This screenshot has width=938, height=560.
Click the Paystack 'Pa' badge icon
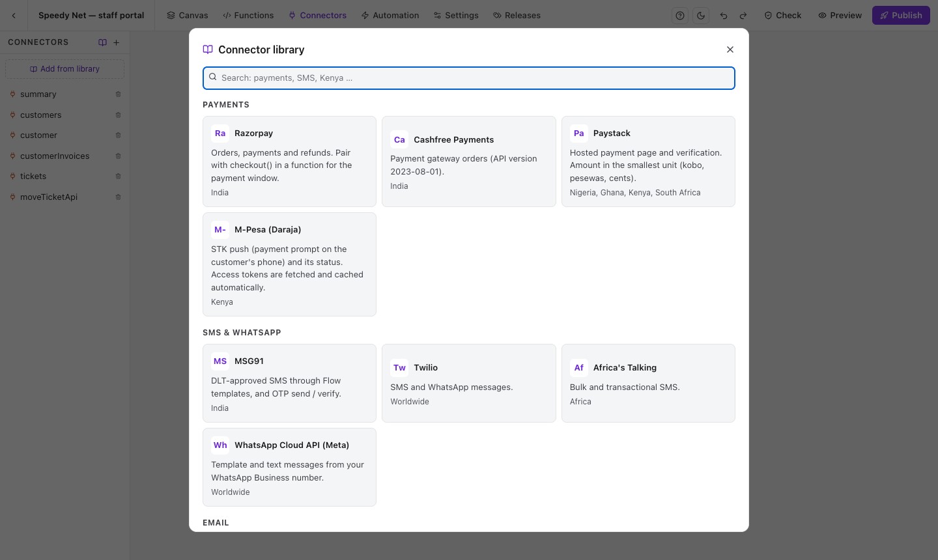(579, 133)
